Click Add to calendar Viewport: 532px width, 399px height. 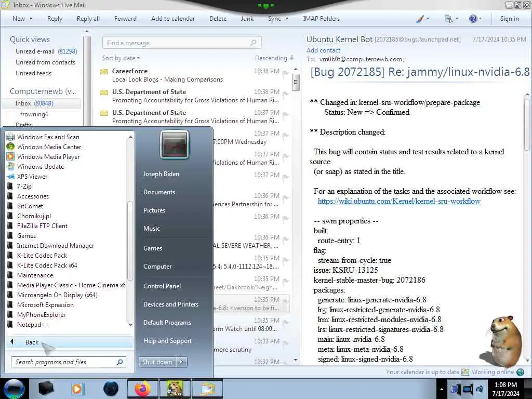click(173, 19)
